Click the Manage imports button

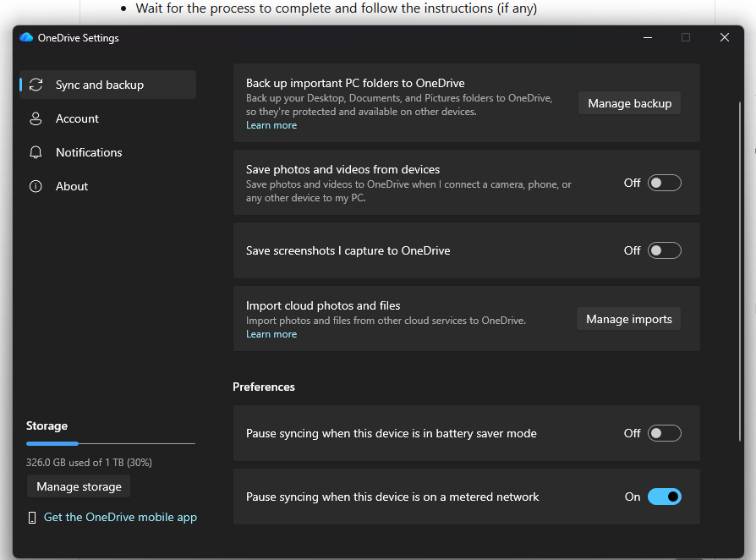tap(628, 319)
